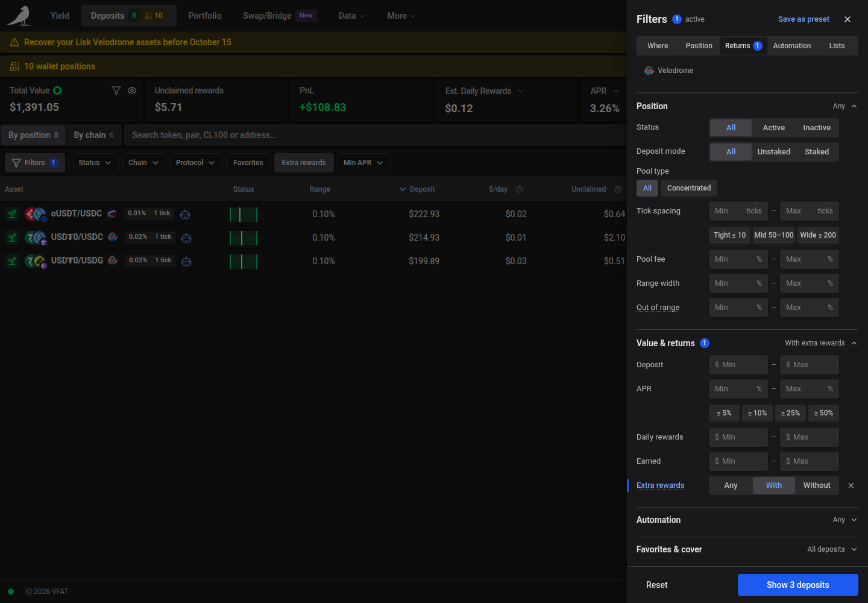Screen dimensions: 868x603
Task: Click the USD₮0/USDC robot automation icon
Action: pos(186,238)
